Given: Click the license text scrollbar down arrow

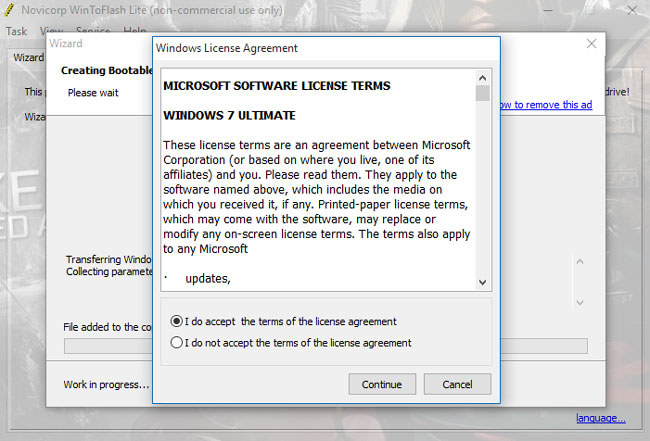Looking at the screenshot, I should pyautogui.click(x=483, y=282).
